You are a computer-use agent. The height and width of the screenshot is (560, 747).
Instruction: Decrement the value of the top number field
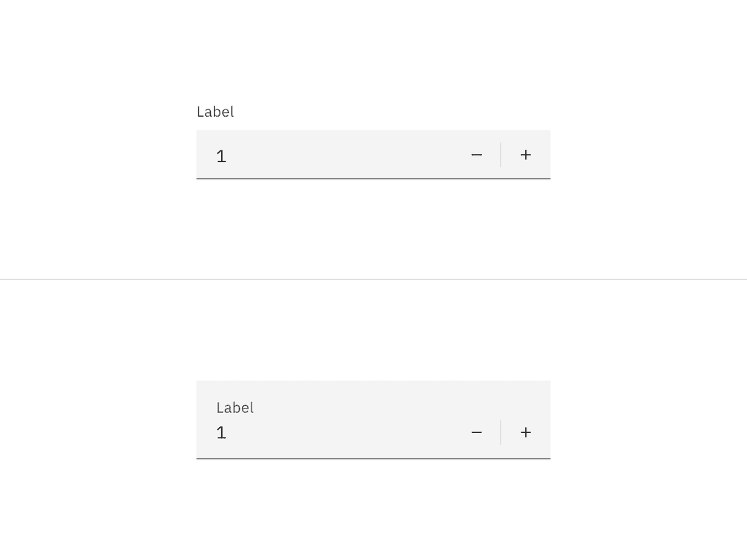point(477,155)
